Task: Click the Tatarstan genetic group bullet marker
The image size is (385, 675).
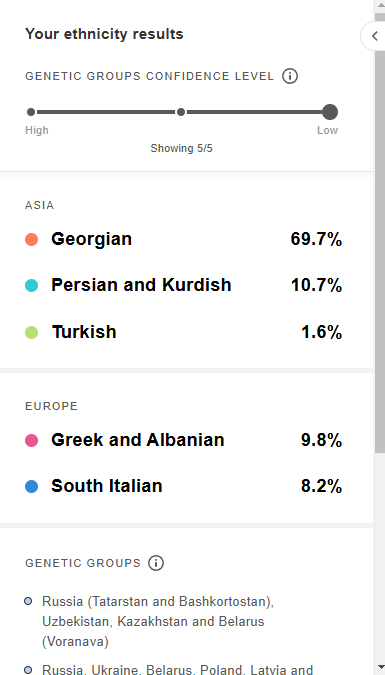Action: 28,601
